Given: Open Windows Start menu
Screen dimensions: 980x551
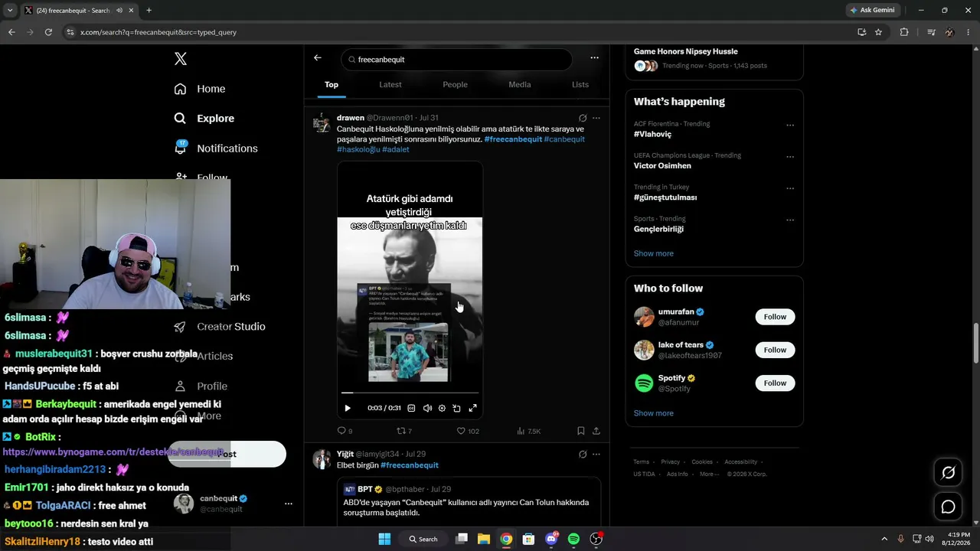Looking at the screenshot, I should click(x=384, y=539).
